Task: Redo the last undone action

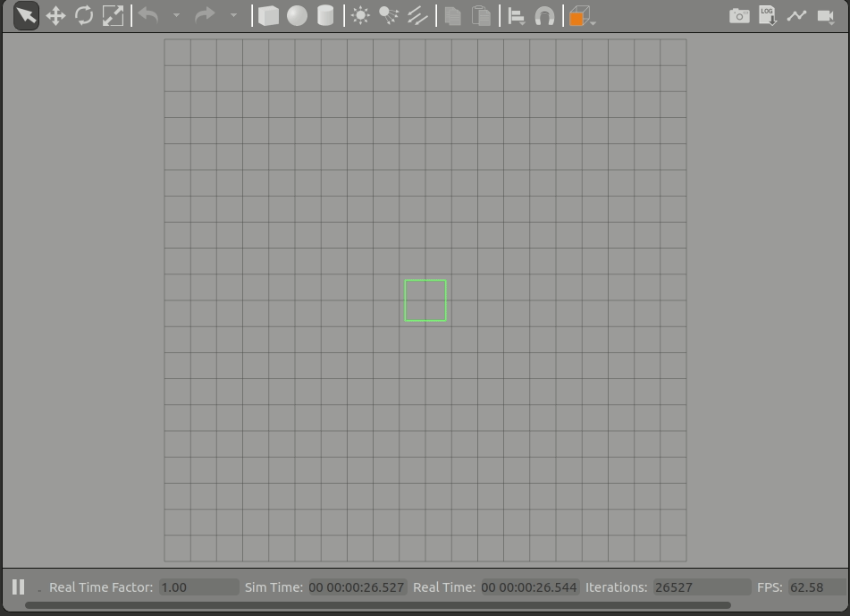Action: [205, 16]
